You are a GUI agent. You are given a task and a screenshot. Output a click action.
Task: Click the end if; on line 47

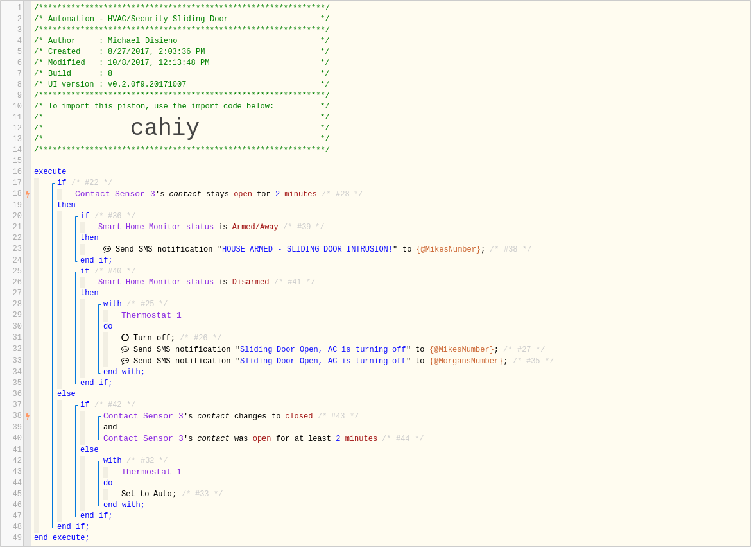click(x=96, y=516)
